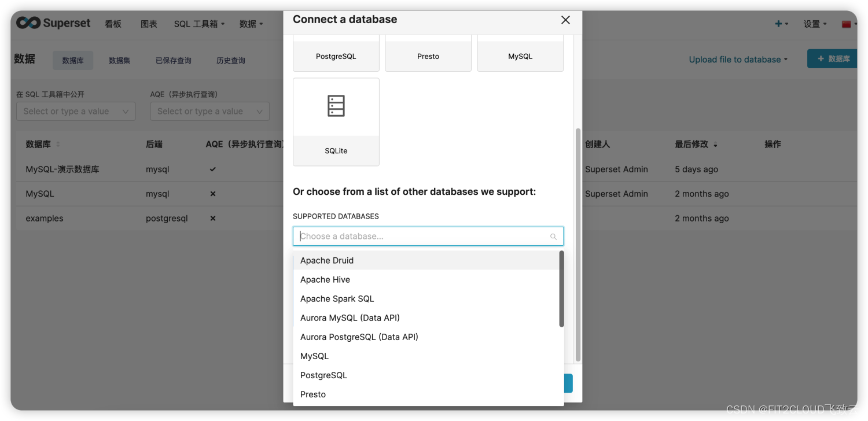Click the + 数据库 add button
868x421 pixels.
(833, 58)
